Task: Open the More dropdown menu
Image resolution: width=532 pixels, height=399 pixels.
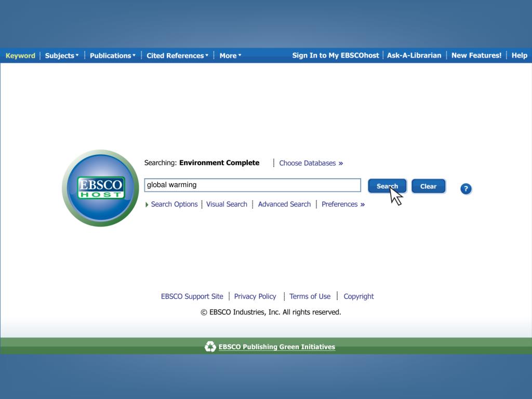Action: tap(230, 56)
